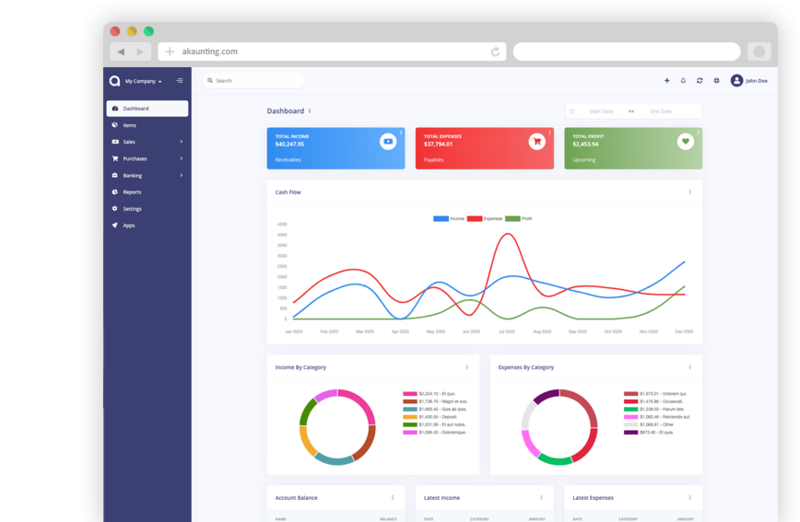This screenshot has width=800, height=522.
Task: Click the heart icon on Total Profit
Action: 685,142
